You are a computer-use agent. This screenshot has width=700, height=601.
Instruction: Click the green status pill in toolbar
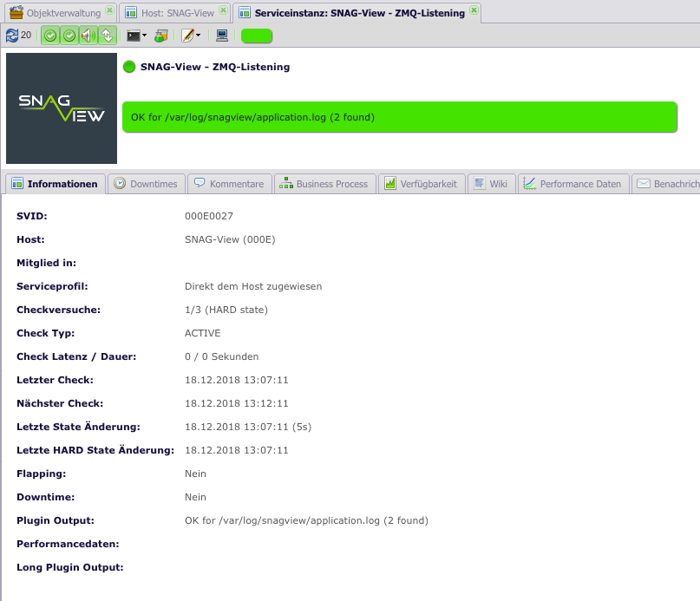click(x=257, y=36)
